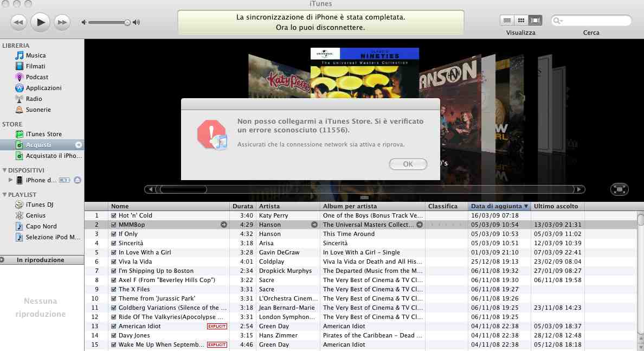
Task: Click the maximum volume speaker icon
Action: click(137, 22)
